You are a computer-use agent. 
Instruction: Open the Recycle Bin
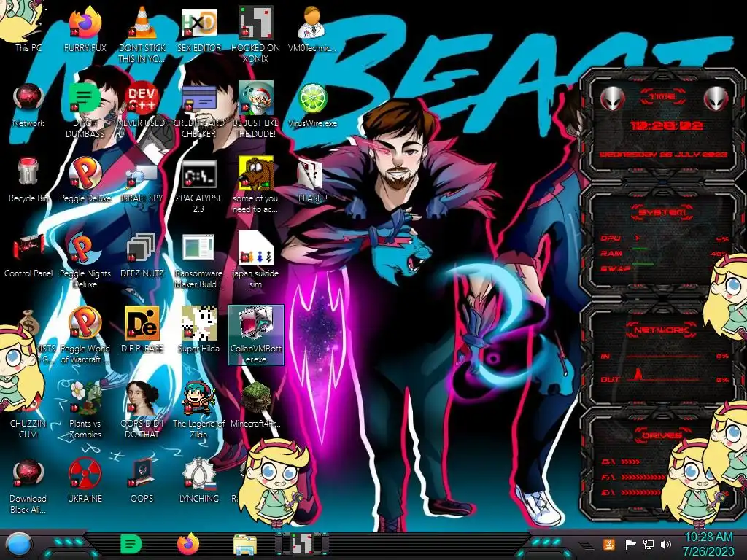(x=28, y=180)
